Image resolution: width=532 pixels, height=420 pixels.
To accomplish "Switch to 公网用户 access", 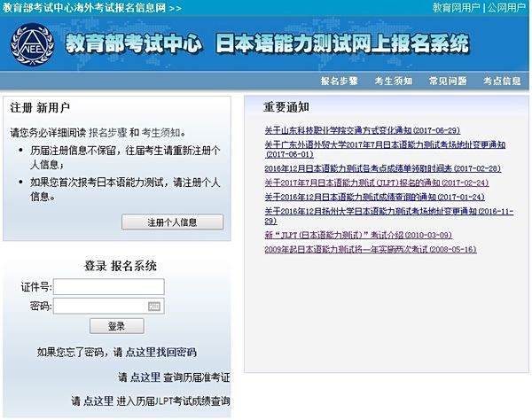I will (x=506, y=7).
